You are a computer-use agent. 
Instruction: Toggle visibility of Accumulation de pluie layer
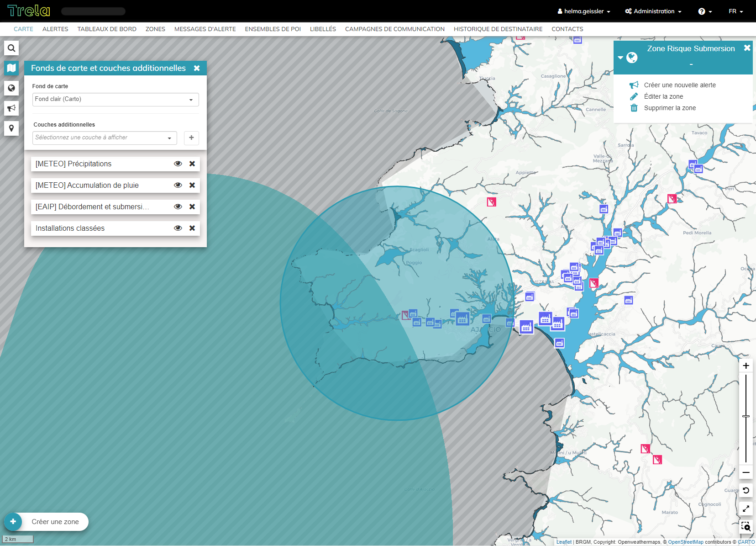178,185
